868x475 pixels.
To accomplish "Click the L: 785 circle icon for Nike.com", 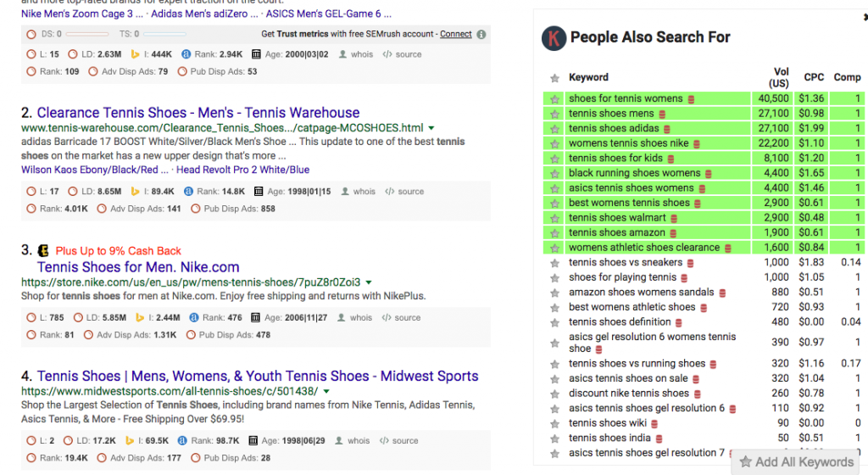I will [x=31, y=318].
